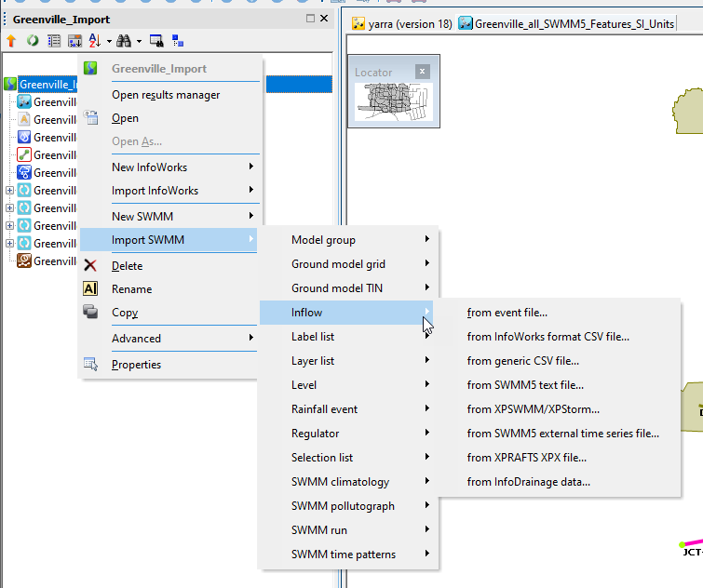Choose 'from event file...'
Image resolution: width=703 pixels, height=588 pixels.
pos(559,313)
